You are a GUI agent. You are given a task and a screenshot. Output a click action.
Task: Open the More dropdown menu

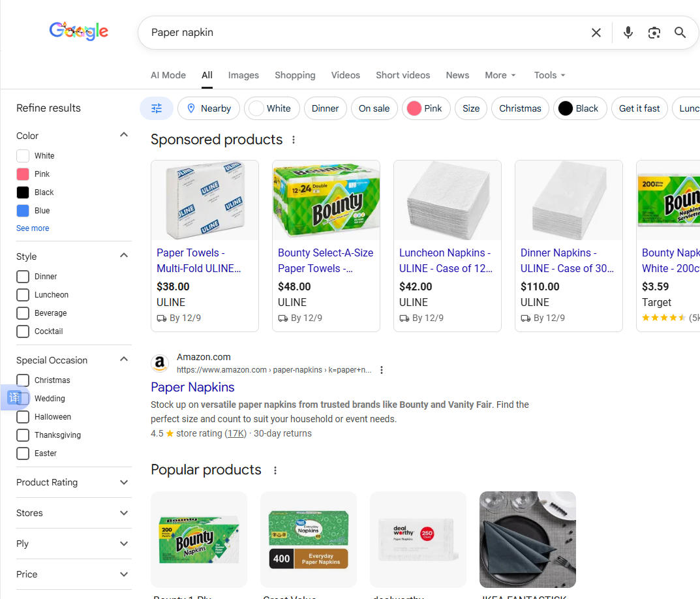coord(500,75)
